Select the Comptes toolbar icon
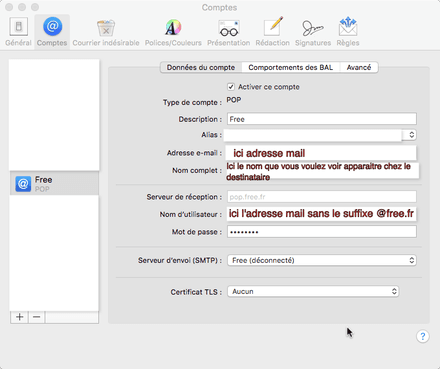Image resolution: width=440 pixels, height=369 pixels. tap(52, 32)
